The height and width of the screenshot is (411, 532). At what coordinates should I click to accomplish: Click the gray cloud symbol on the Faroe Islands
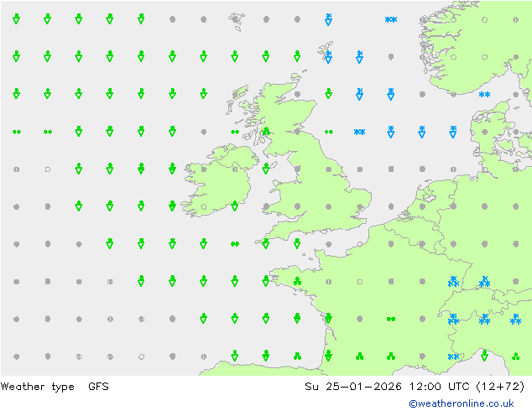235,19
